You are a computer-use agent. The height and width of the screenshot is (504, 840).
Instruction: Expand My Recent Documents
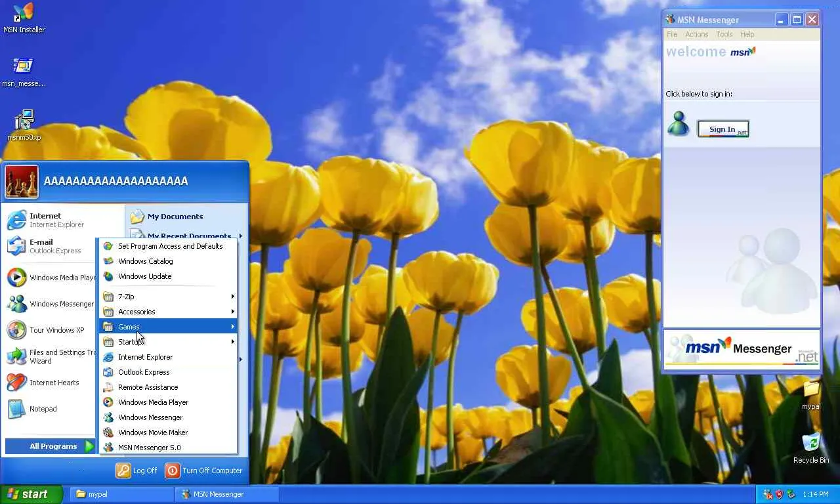(x=186, y=235)
